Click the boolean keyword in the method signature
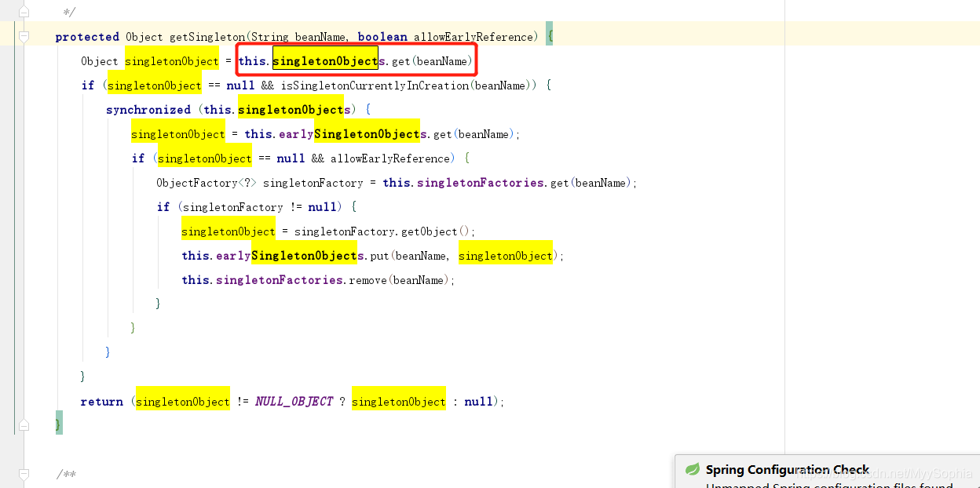 [x=382, y=36]
